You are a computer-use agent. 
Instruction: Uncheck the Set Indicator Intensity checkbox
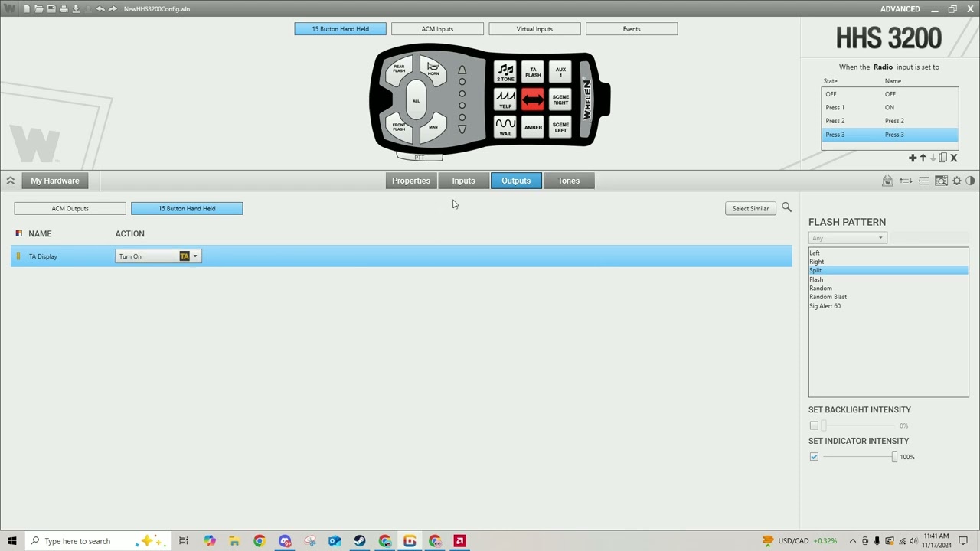pyautogui.click(x=814, y=457)
